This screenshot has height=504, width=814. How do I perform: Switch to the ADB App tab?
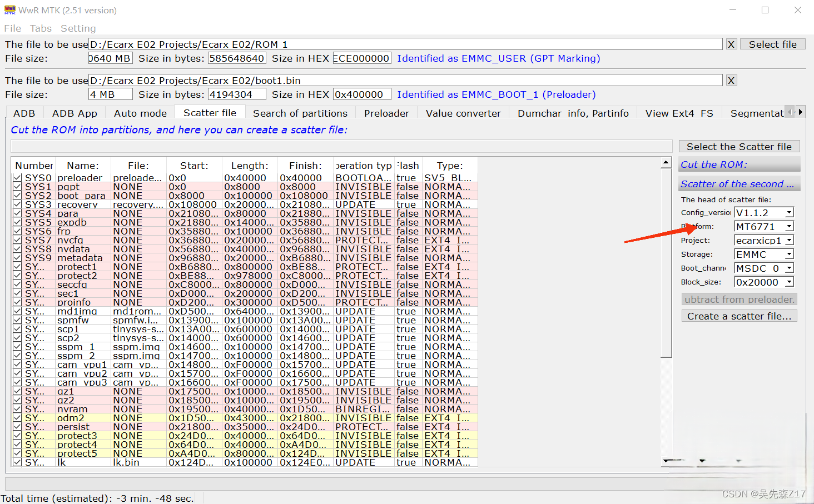(x=75, y=113)
